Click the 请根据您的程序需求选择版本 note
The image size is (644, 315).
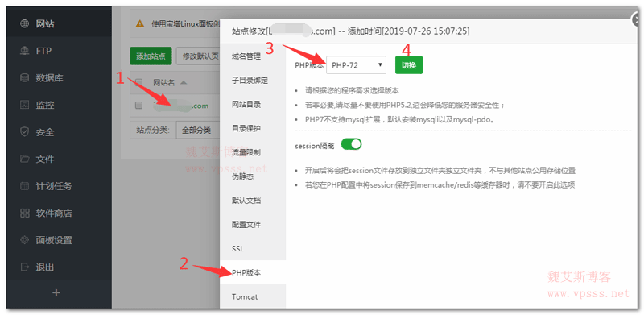tap(352, 90)
